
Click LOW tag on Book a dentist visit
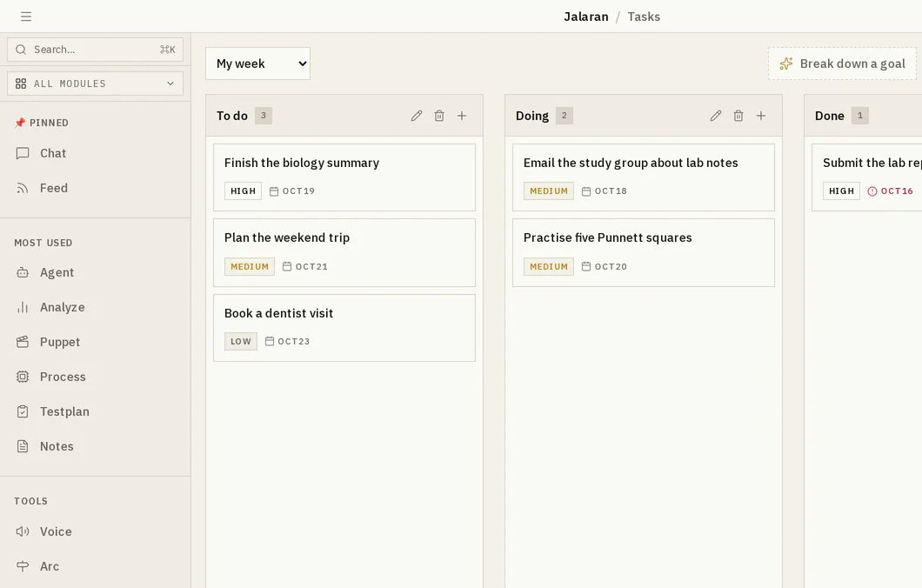click(x=240, y=341)
